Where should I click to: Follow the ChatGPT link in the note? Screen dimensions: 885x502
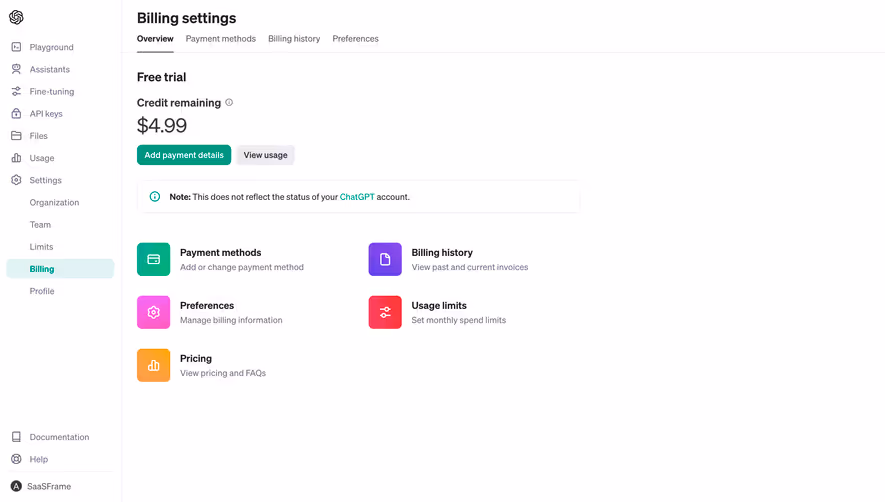pyautogui.click(x=357, y=197)
